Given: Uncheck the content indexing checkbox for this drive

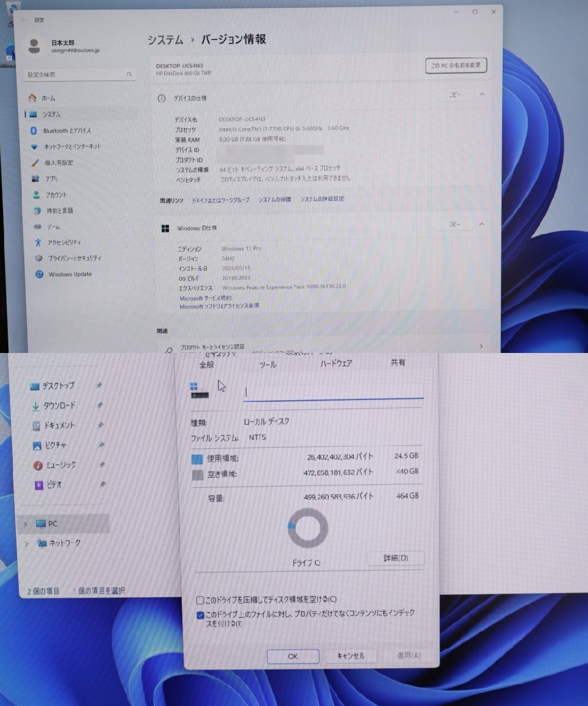Looking at the screenshot, I should point(201,615).
